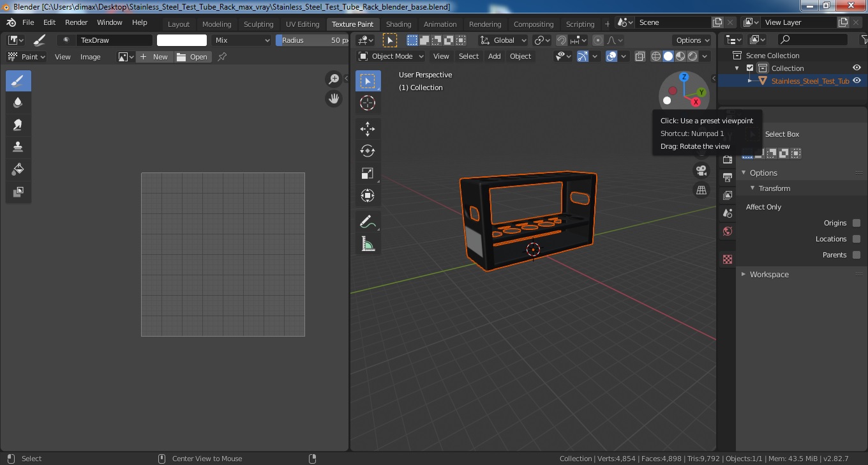Open the File menu
This screenshot has width=868, height=465.
pyautogui.click(x=28, y=22)
